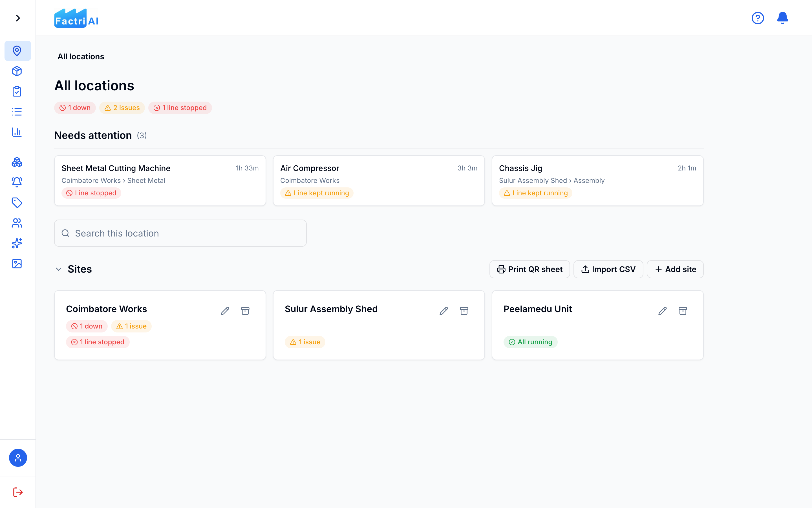Click Coimbatore Works '1 down' badge
The image size is (812, 508).
87,326
